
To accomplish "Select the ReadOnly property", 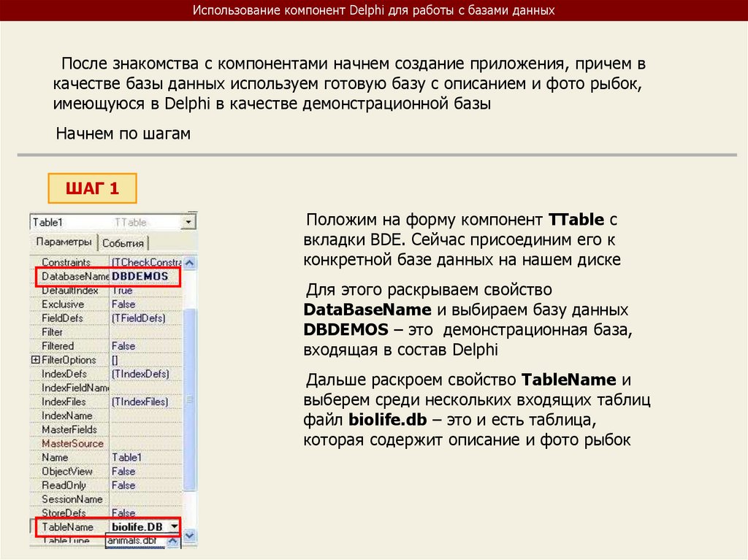I will tap(64, 485).
